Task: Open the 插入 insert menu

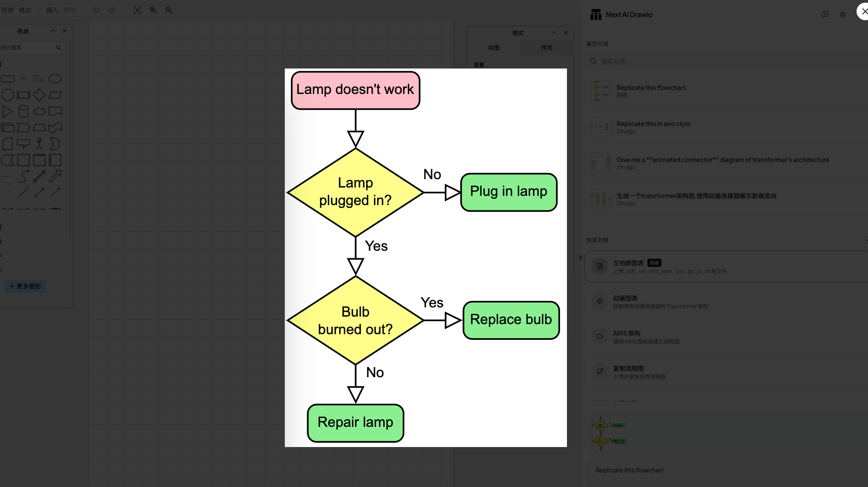Action: coord(52,10)
